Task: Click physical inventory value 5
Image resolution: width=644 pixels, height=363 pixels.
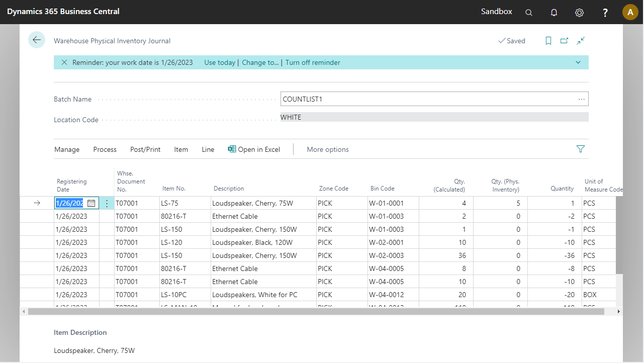Action: point(500,203)
